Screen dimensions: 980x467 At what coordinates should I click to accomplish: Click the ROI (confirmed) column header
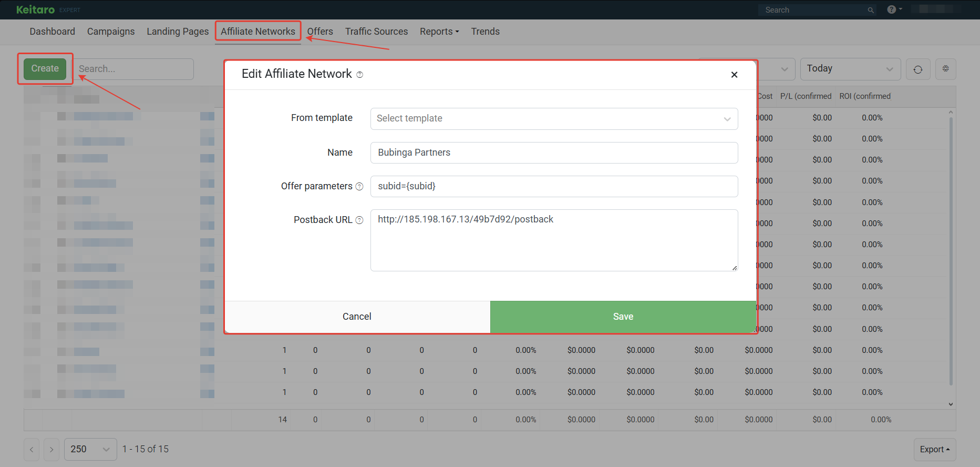click(x=865, y=96)
